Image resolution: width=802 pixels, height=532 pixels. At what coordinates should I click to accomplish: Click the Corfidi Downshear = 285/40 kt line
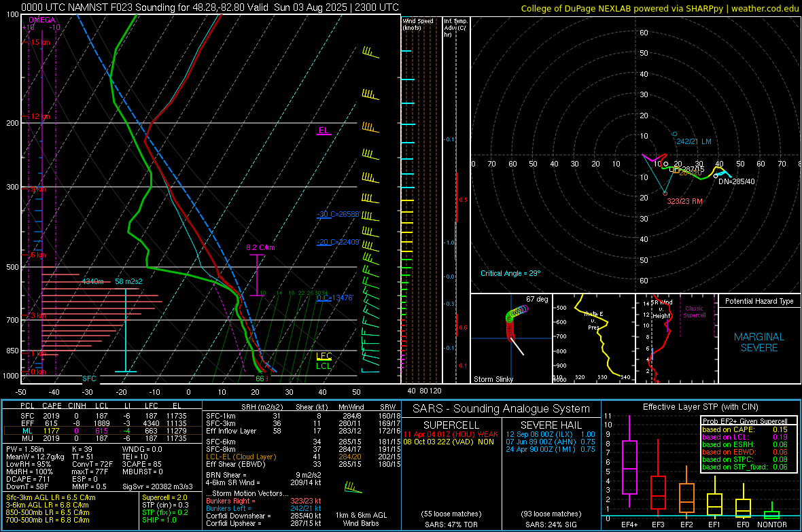(x=264, y=516)
